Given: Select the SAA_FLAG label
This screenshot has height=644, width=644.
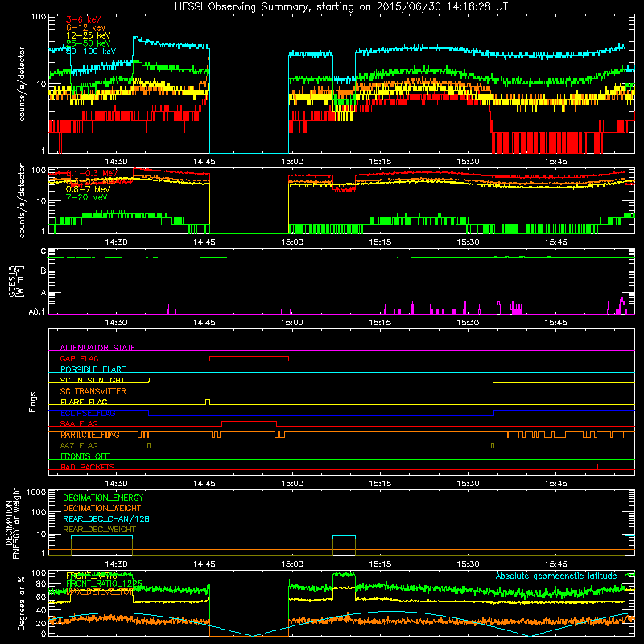Looking at the screenshot, I should tap(79, 423).
